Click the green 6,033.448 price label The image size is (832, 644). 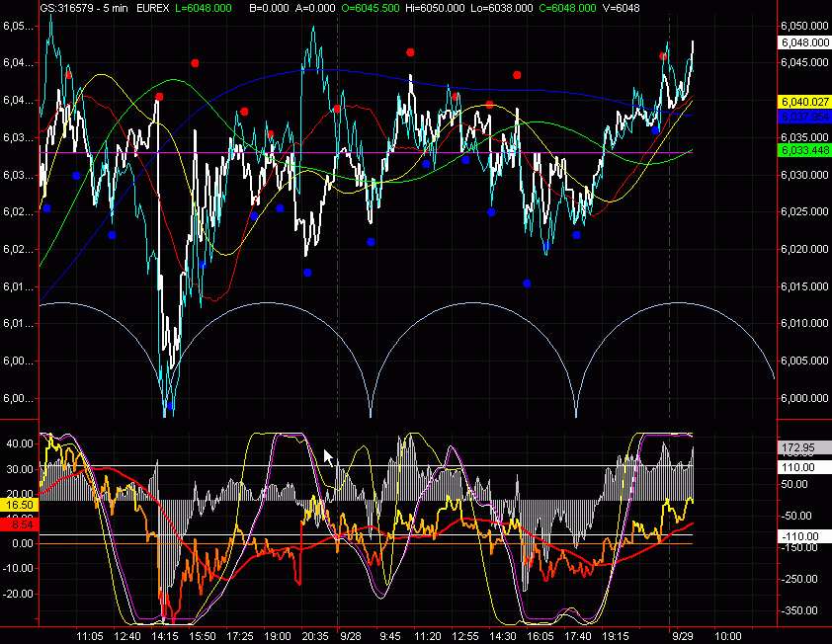[x=805, y=150]
